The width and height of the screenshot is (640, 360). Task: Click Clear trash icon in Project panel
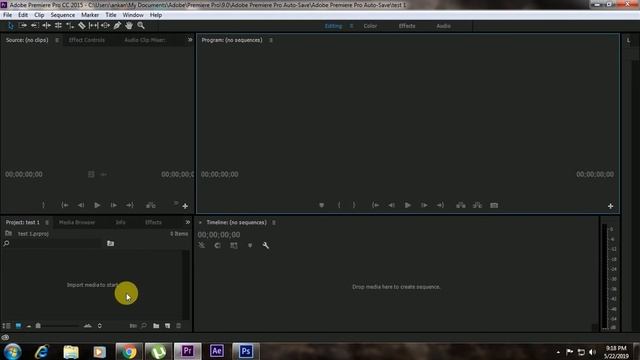pyautogui.click(x=178, y=326)
